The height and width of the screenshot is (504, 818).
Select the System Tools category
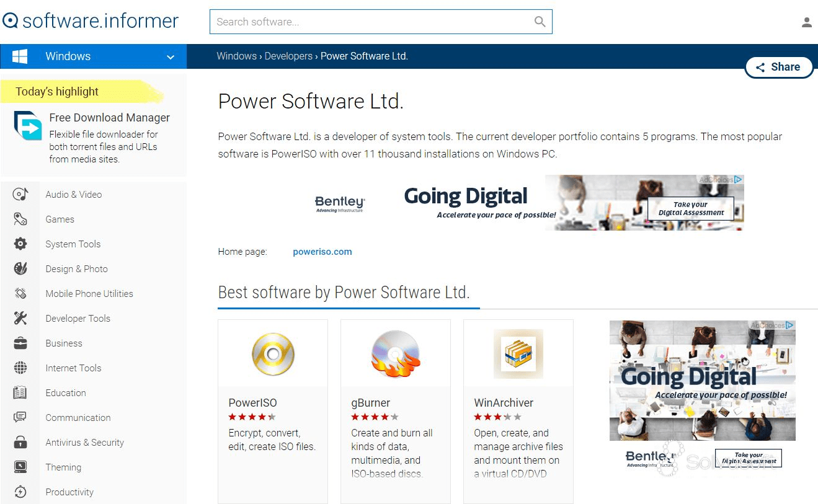tap(73, 244)
